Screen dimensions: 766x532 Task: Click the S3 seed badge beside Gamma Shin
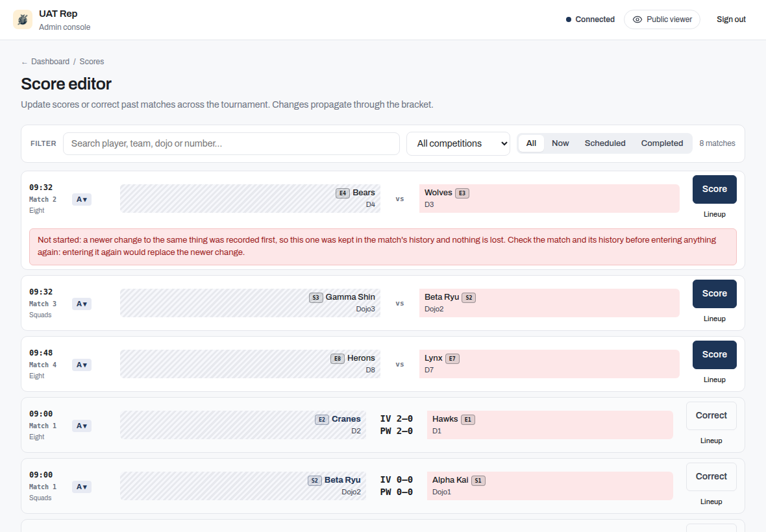(x=315, y=298)
